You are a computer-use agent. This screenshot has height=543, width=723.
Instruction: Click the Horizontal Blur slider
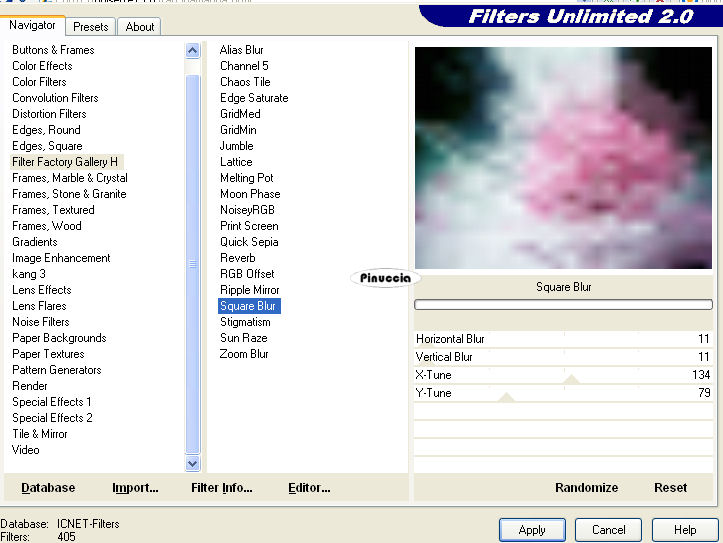click(563, 339)
